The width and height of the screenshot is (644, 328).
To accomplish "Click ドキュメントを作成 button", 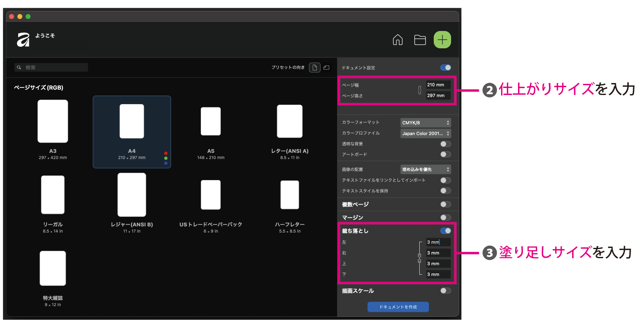I will click(x=398, y=307).
